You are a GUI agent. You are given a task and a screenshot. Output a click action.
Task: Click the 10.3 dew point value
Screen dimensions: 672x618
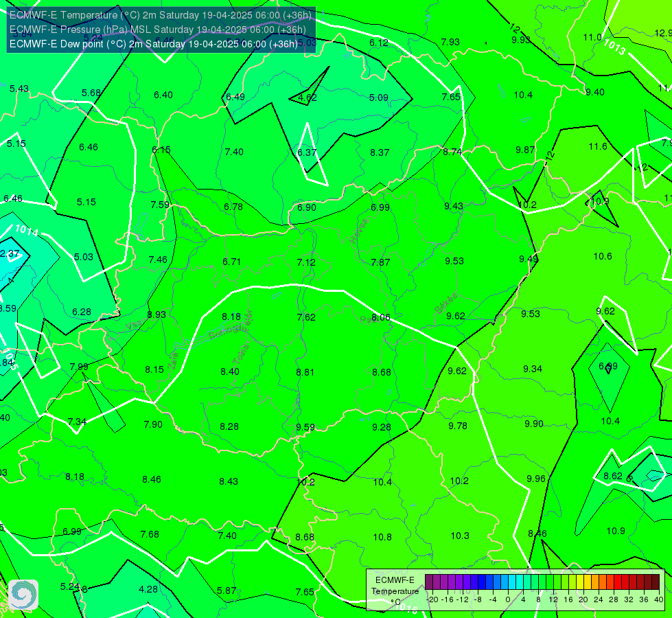click(x=460, y=536)
